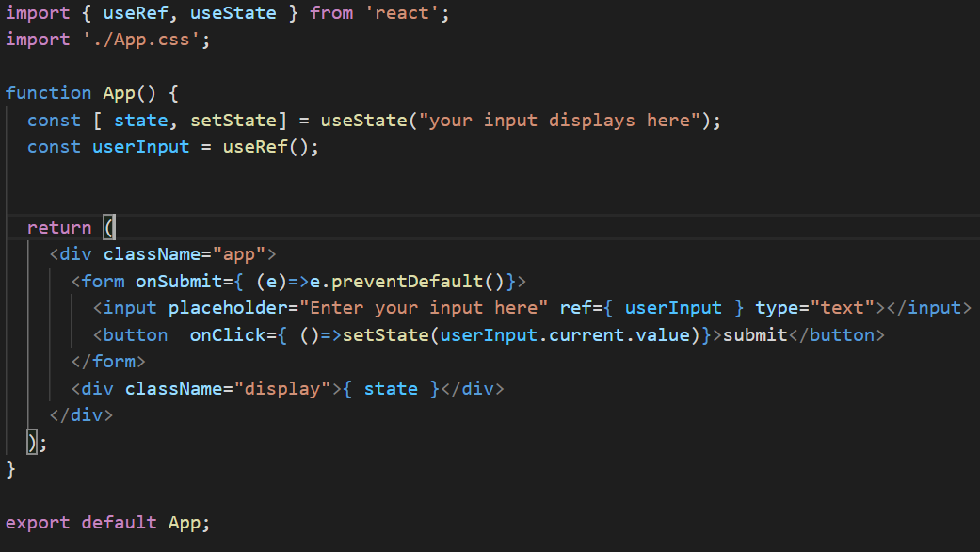Click 'useState(' call on the const state line

(369, 121)
